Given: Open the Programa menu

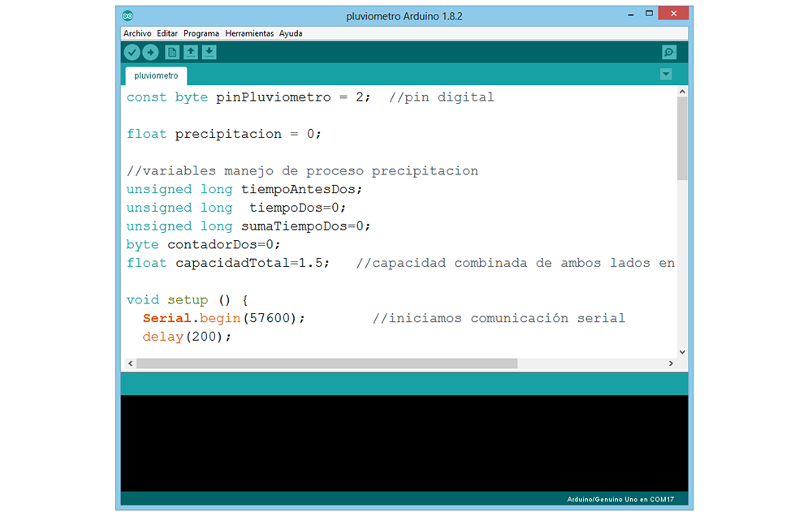Looking at the screenshot, I should click(x=201, y=33).
